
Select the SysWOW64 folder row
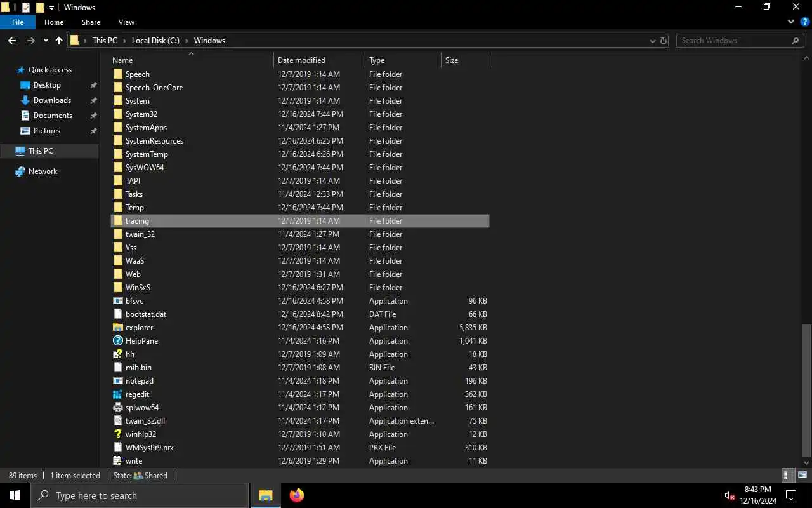click(x=300, y=168)
